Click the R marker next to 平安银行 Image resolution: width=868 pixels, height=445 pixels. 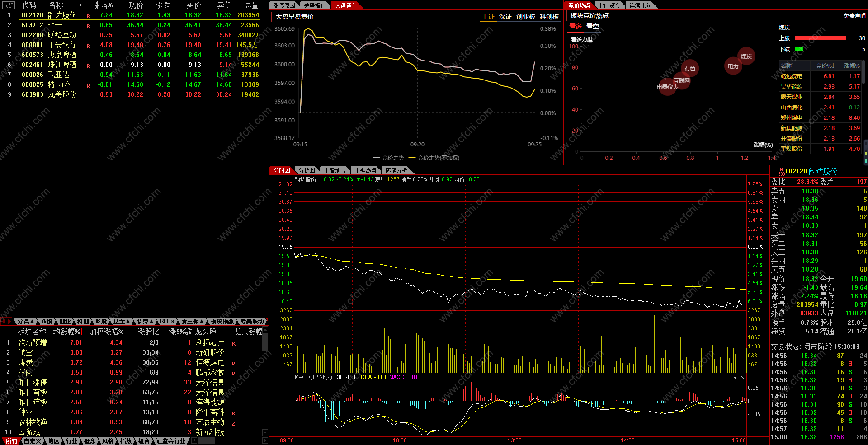point(88,46)
